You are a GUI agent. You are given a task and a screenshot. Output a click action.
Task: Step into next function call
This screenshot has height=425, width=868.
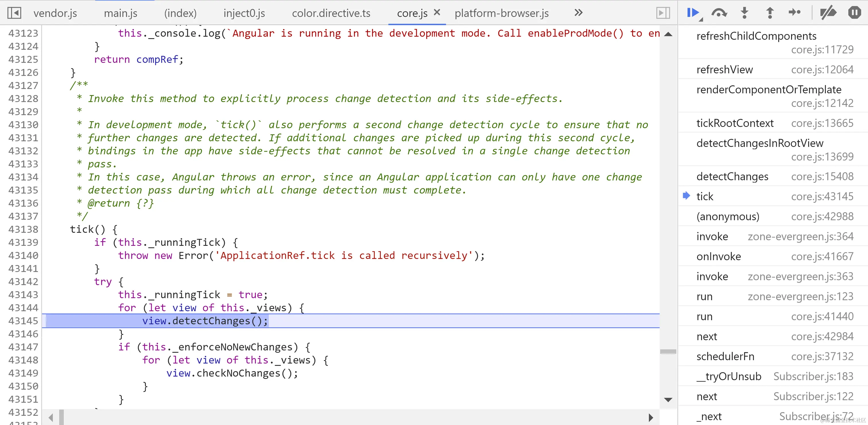coord(744,13)
